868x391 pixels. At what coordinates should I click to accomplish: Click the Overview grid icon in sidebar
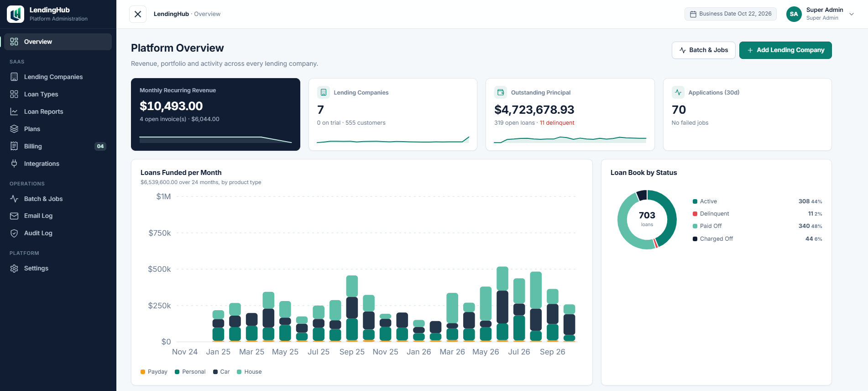click(x=14, y=42)
